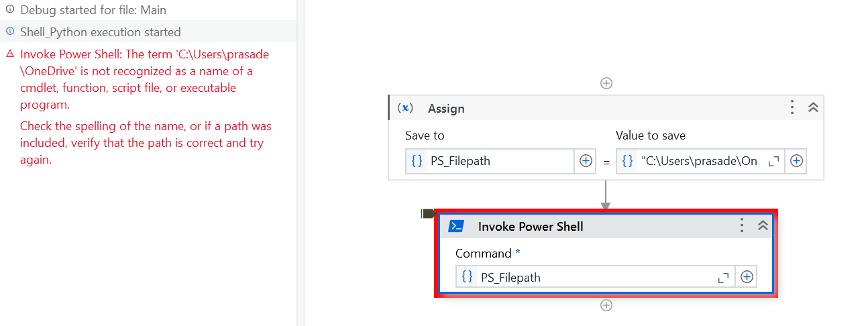Click the Command PS_Filepath input field
Screen dimensions: 868x326
coord(594,277)
